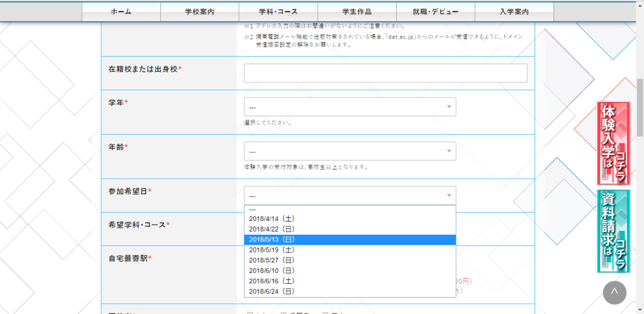Go to the ホーム navigation tab
Screen dimensions: 644x314
121,12
